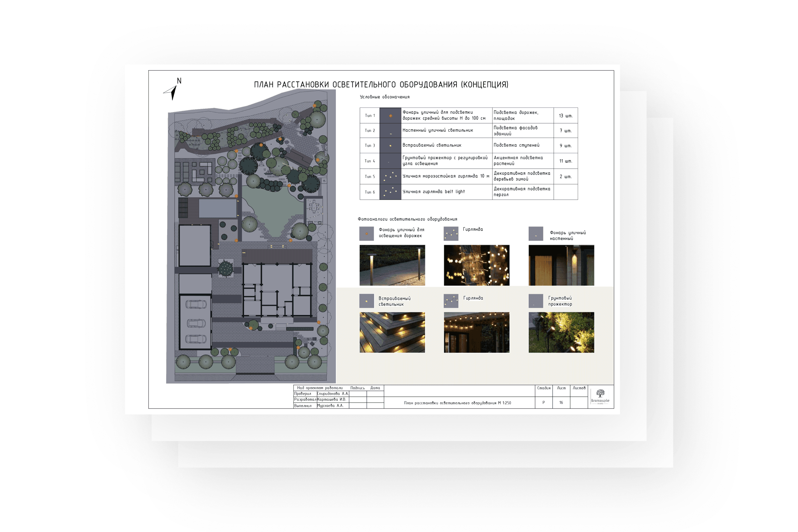Open the pathway bollard lamp photo

point(392,265)
